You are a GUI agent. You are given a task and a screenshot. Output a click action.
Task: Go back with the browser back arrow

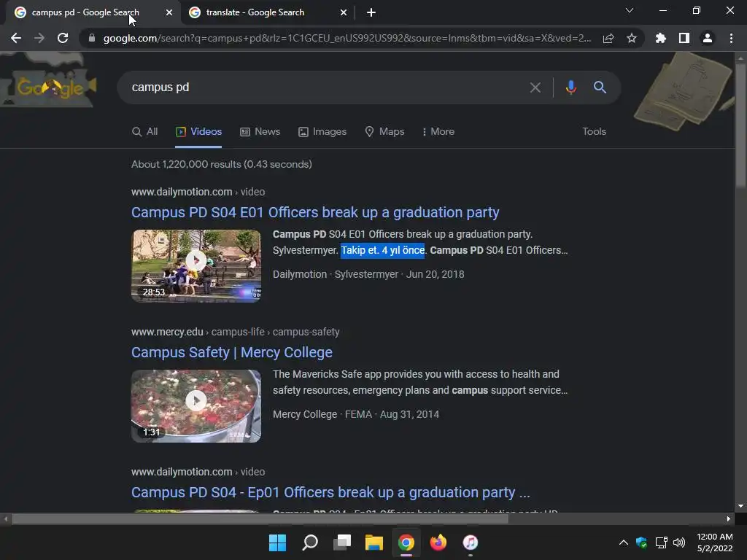pos(16,38)
